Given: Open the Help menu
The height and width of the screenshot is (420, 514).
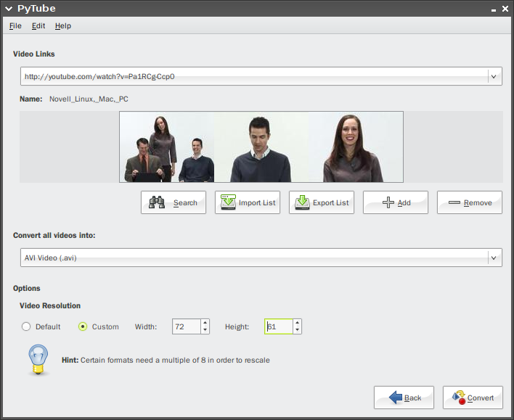Looking at the screenshot, I should tap(63, 26).
